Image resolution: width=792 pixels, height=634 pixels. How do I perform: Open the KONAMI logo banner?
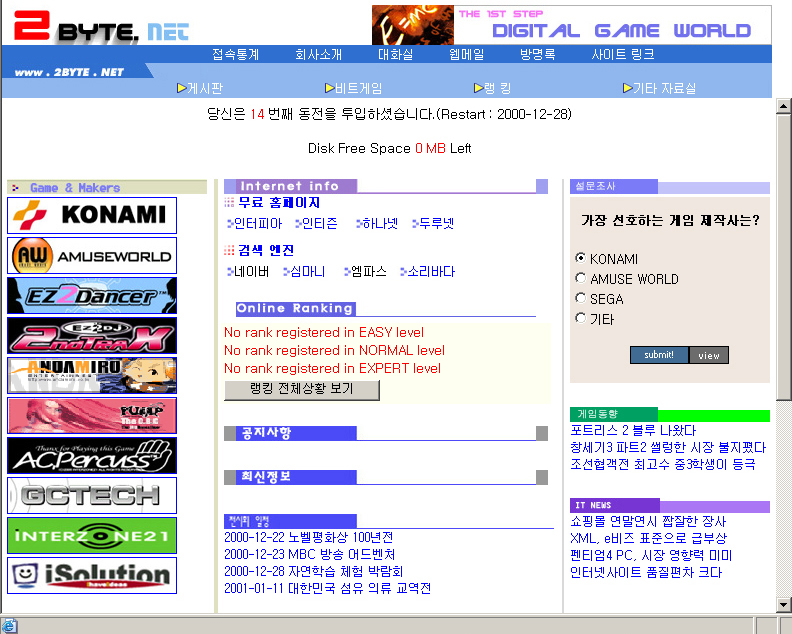pyautogui.click(x=92, y=215)
